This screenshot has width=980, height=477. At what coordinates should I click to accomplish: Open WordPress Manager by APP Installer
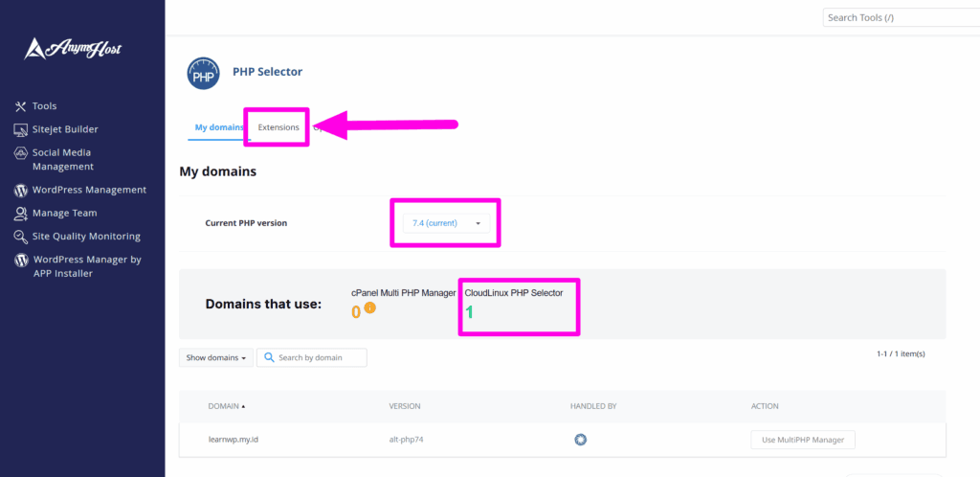click(87, 266)
